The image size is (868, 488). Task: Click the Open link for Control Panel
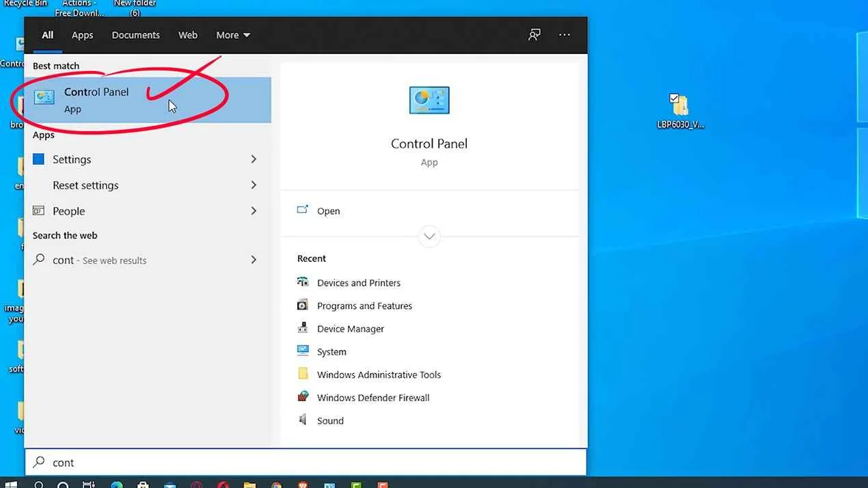click(x=329, y=211)
